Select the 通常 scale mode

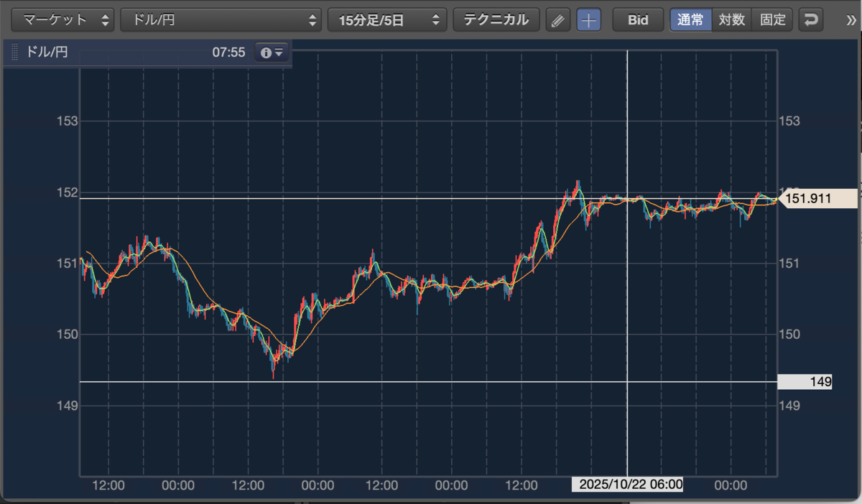point(691,20)
